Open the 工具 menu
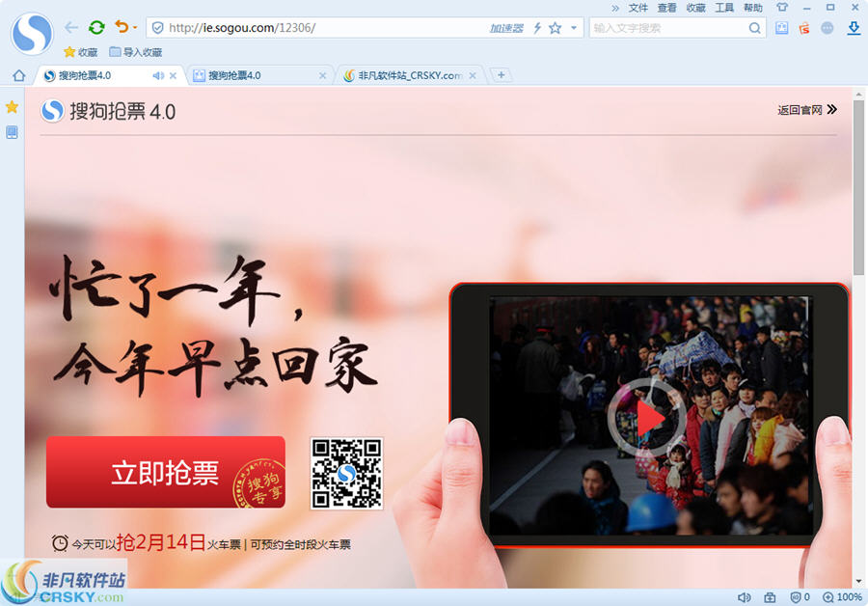 [724, 8]
